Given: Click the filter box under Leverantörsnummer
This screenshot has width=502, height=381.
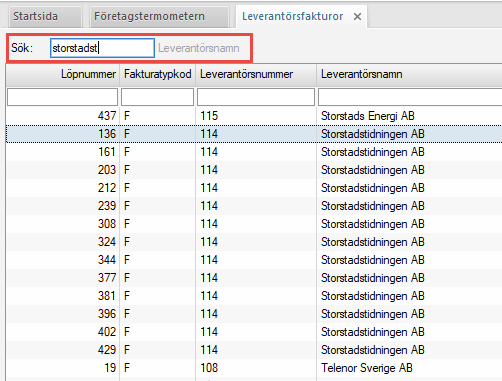Looking at the screenshot, I should [x=256, y=97].
